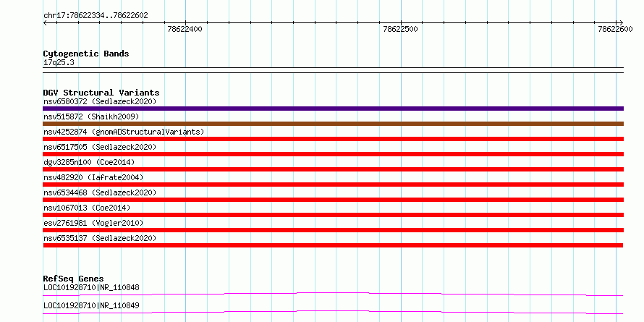Click the nsv6580372 (Sedlazeck2020) label
This screenshot has height=322, width=644.
coord(100,101)
